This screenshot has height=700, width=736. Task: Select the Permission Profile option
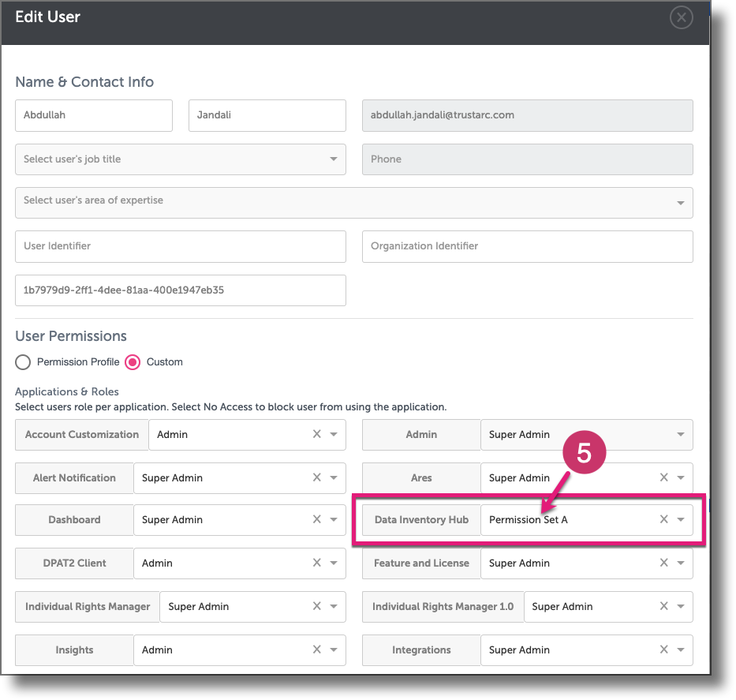click(x=23, y=362)
